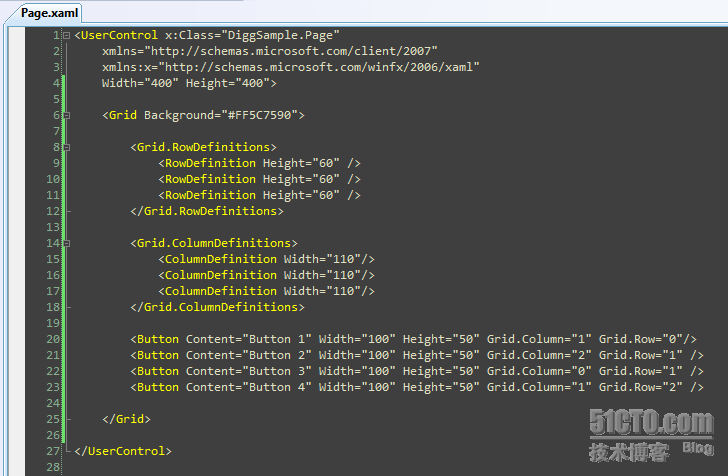Click the closing Grid.ColumnDefinitions tag
Viewport: 728px width, 476px height.
coord(217,307)
